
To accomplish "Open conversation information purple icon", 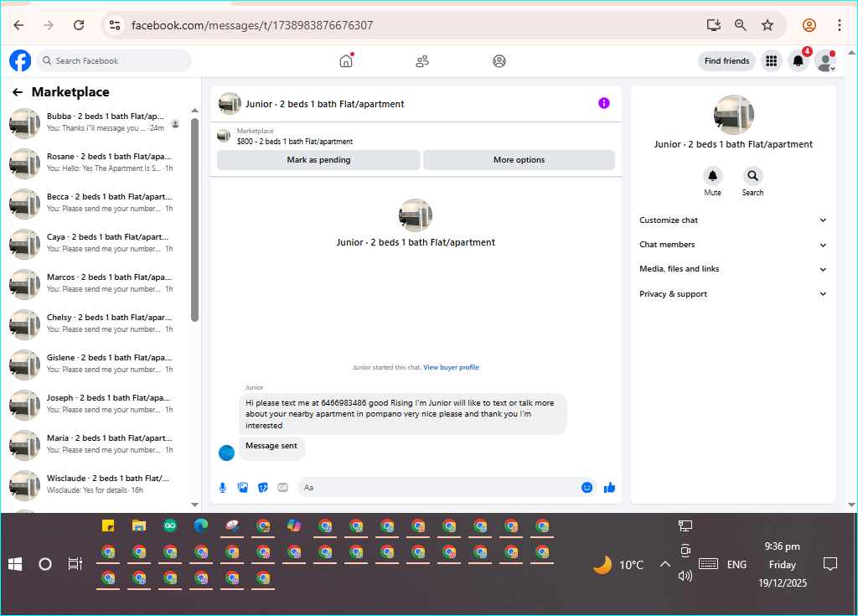I will 603,103.
